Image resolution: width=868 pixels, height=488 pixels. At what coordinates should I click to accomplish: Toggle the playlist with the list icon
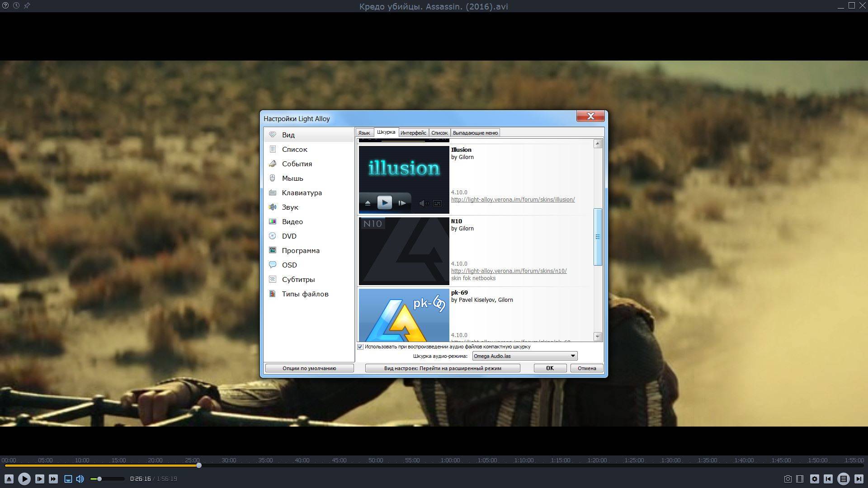[844, 479]
